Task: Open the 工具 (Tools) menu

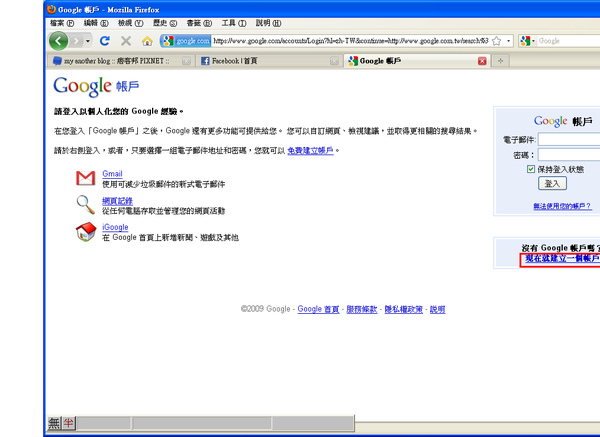Action: 234,23
